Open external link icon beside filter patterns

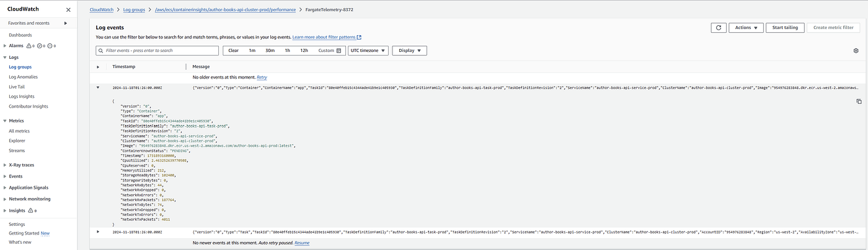coord(359,37)
